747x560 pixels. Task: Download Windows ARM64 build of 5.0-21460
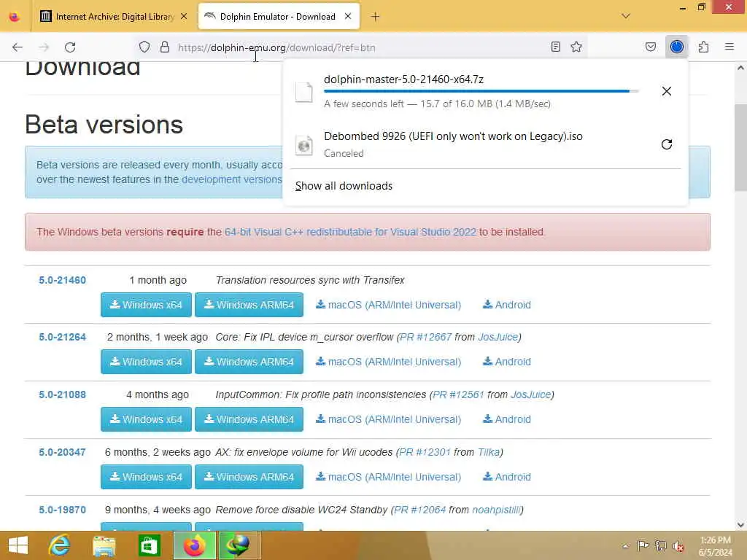point(249,305)
